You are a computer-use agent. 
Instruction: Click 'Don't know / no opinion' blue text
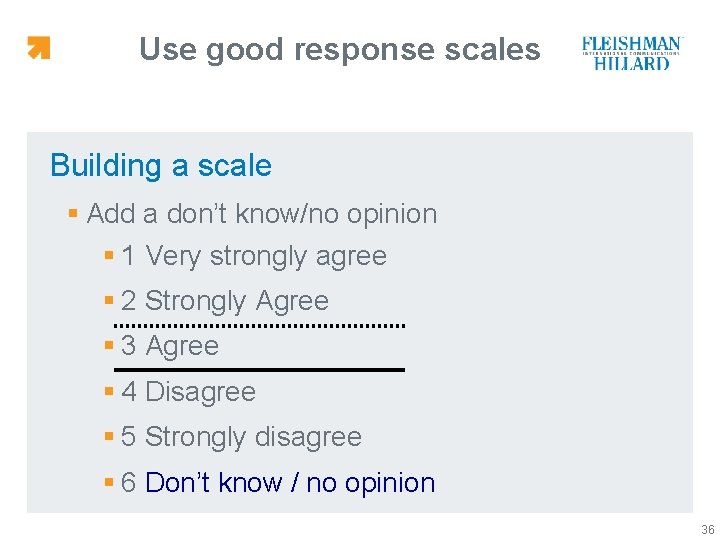(x=290, y=483)
